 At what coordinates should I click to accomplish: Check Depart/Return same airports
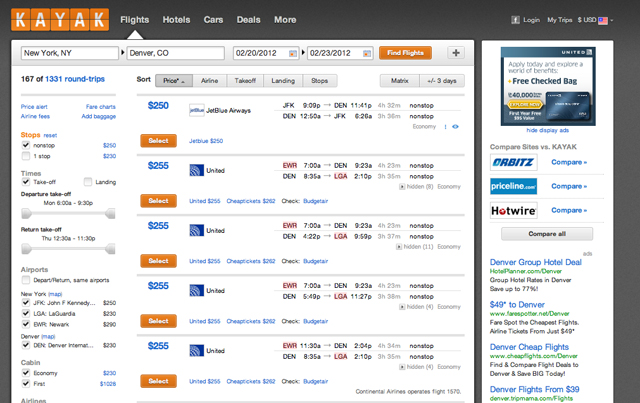(x=26, y=280)
